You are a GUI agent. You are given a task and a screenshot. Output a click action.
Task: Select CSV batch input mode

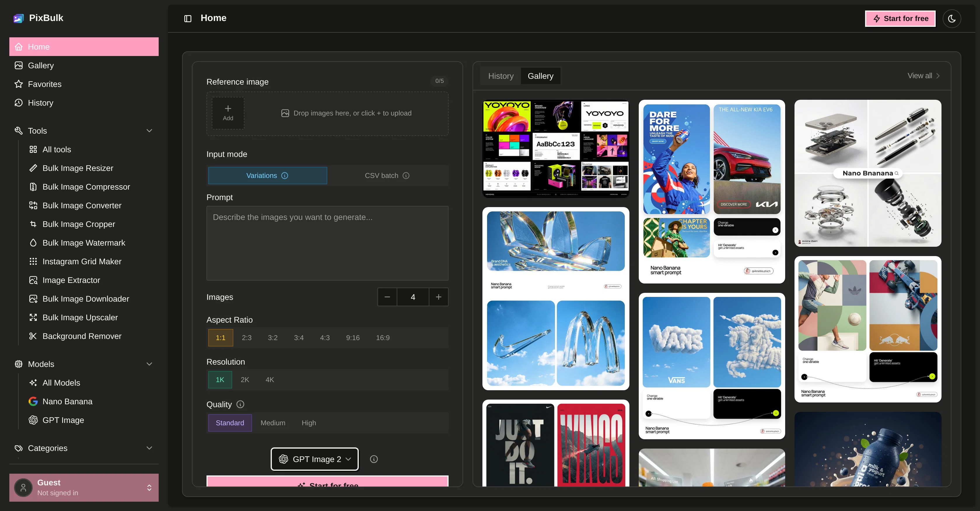point(387,175)
